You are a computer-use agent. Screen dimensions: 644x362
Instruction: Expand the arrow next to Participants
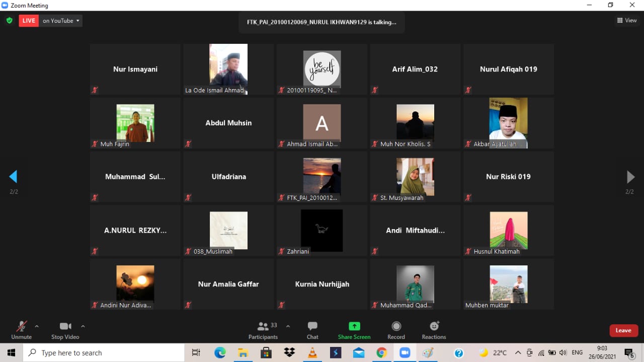click(288, 326)
